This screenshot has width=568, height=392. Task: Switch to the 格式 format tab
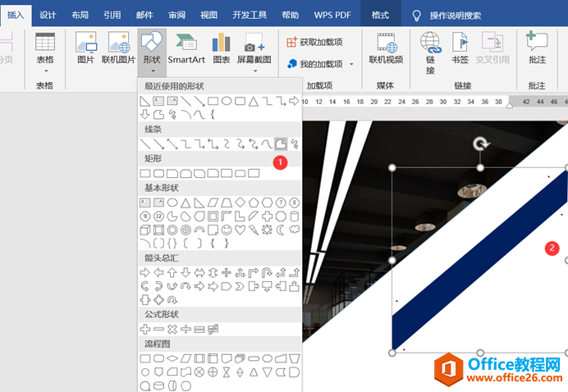[380, 15]
